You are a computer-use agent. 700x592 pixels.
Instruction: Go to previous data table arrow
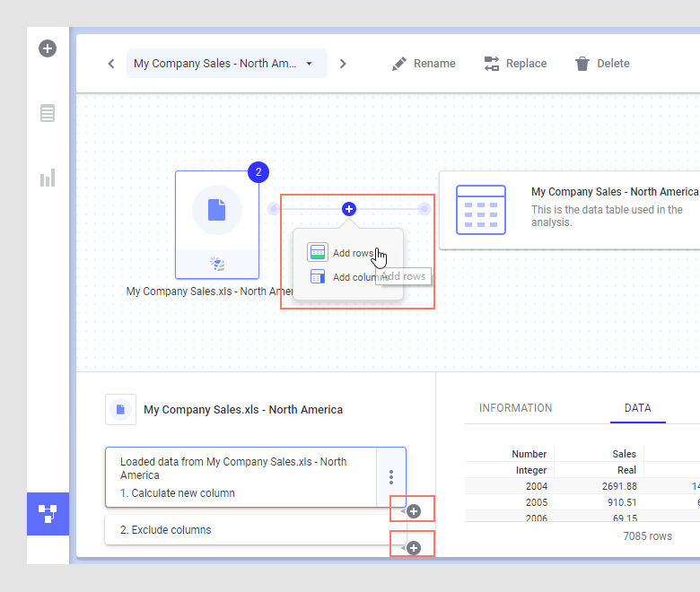[x=111, y=64]
